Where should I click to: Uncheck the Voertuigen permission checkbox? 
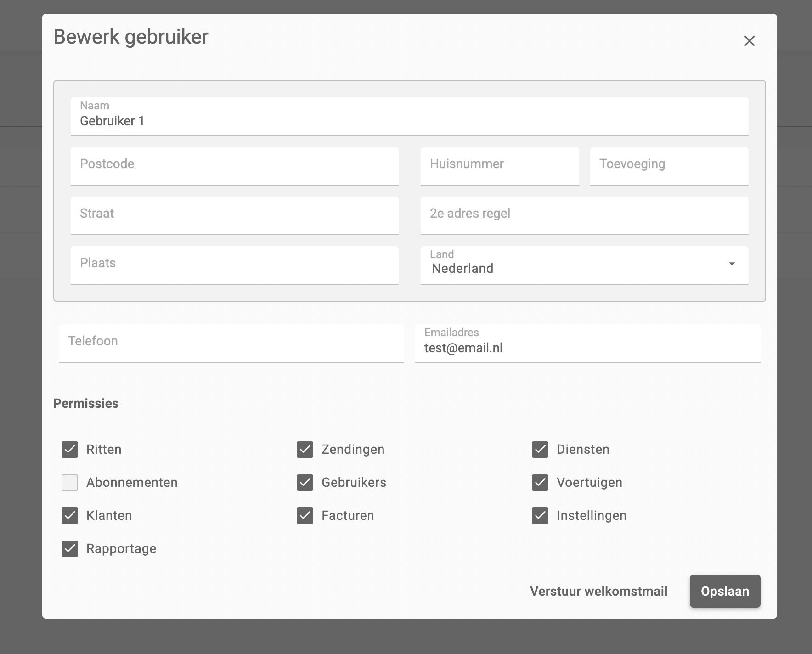(x=540, y=483)
